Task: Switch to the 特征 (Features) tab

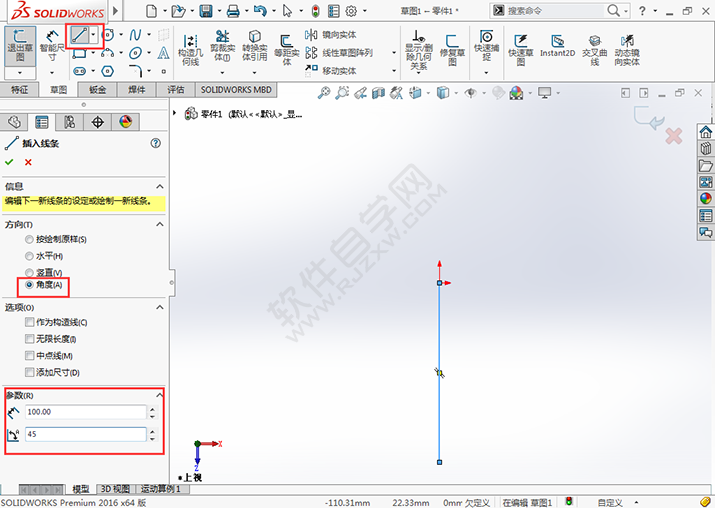Action: [19, 90]
